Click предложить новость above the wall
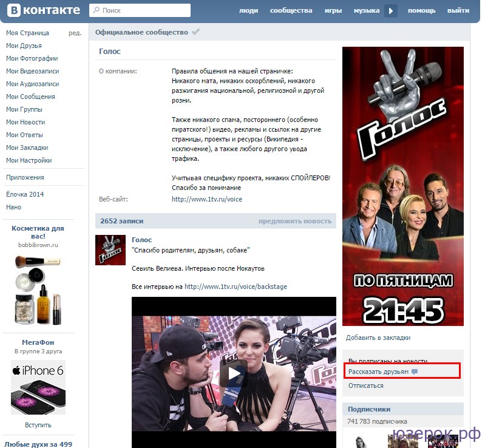The height and width of the screenshot is (448, 485). point(295,221)
